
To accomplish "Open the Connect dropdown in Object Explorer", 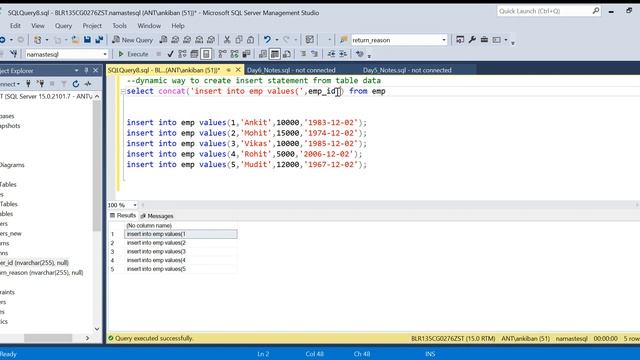I will tap(10, 84).
